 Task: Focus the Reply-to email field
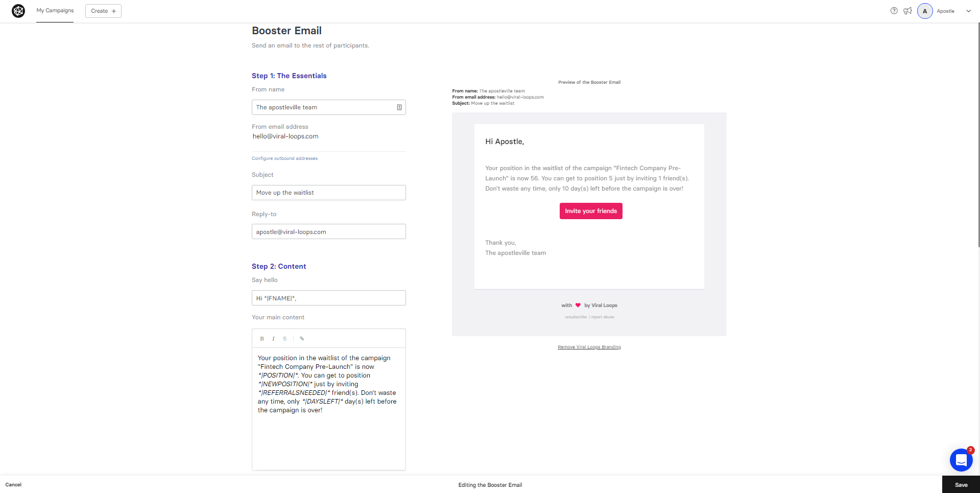point(329,231)
